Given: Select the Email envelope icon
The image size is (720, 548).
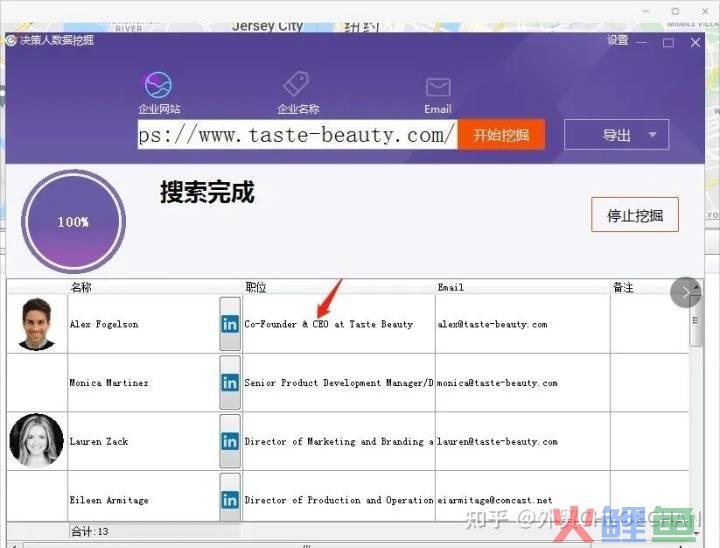Looking at the screenshot, I should [x=438, y=87].
